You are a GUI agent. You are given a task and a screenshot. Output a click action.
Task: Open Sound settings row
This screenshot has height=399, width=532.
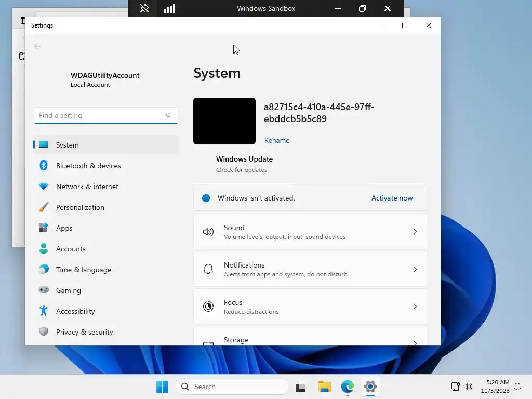[x=311, y=232]
